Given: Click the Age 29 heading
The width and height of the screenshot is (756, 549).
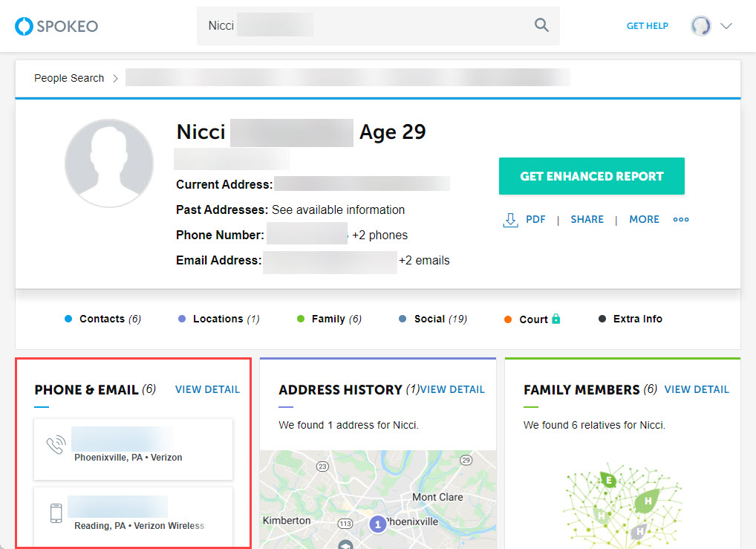Looking at the screenshot, I should (392, 132).
